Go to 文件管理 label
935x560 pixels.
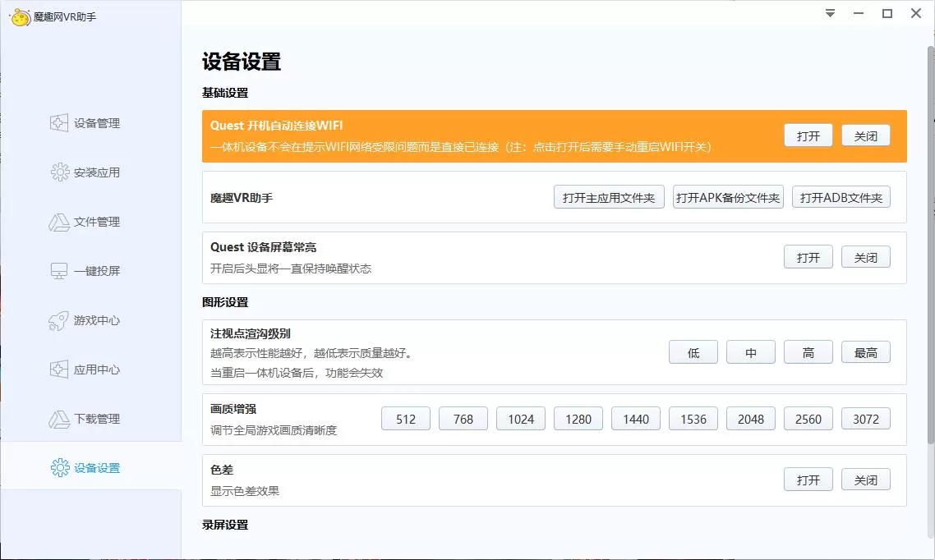(97, 223)
